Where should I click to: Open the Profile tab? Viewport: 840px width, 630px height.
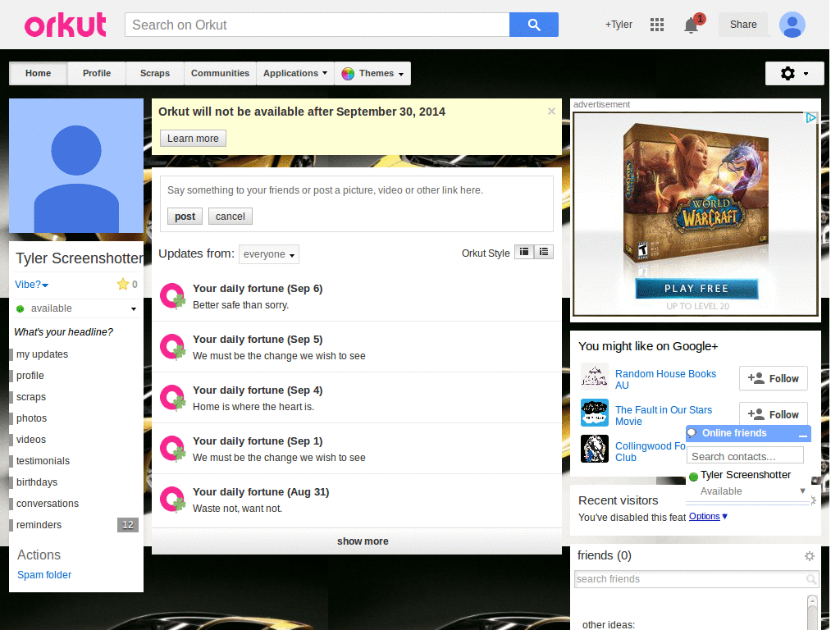97,73
